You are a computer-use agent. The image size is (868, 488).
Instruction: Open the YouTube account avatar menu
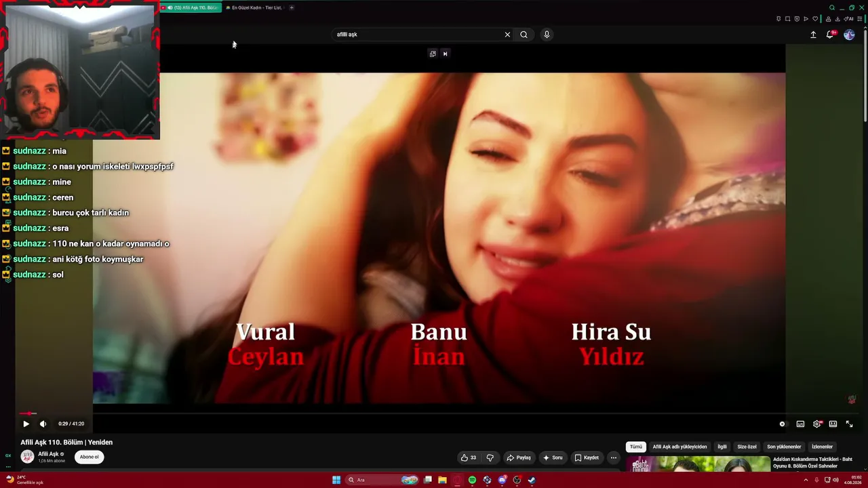pos(849,35)
